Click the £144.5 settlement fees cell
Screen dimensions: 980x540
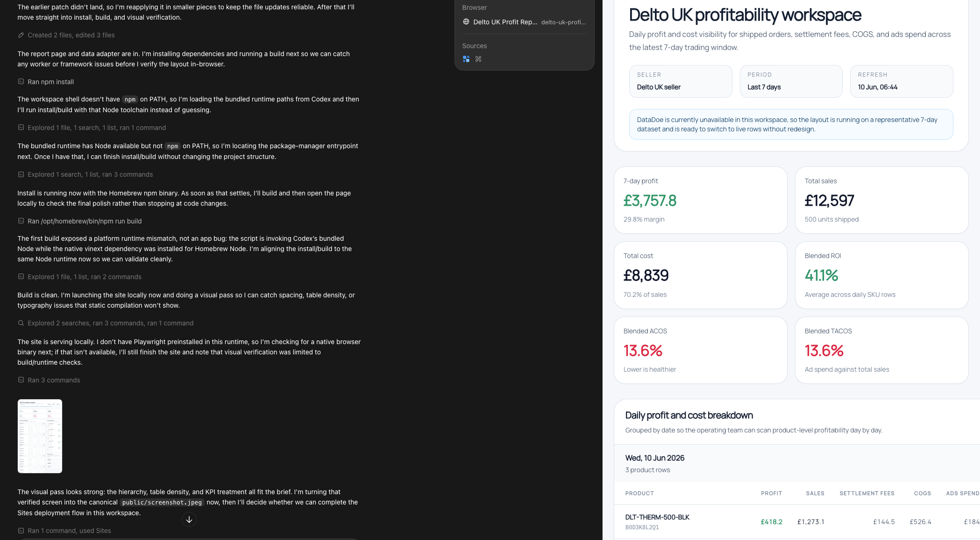884,522
